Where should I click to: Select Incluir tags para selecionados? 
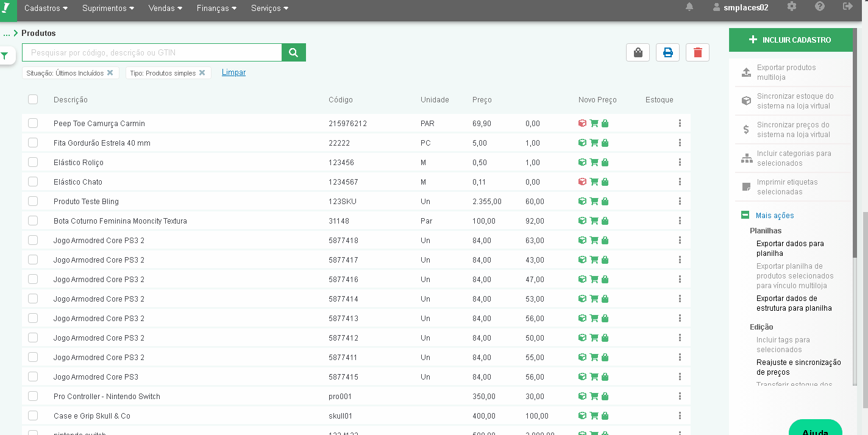pos(783,345)
